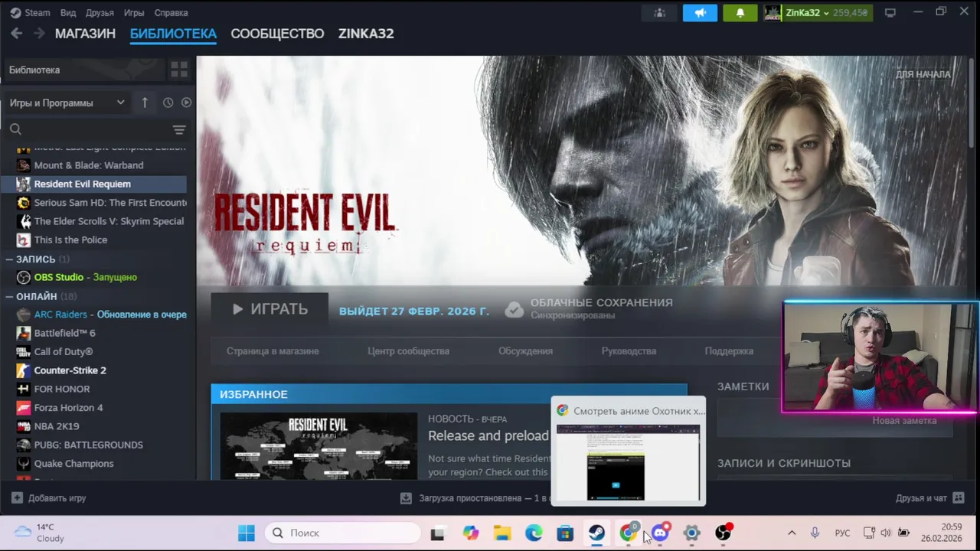Select PUBG: BATTLEGROUNDS in the library
Viewport: 980px width, 551px height.
[93, 445]
